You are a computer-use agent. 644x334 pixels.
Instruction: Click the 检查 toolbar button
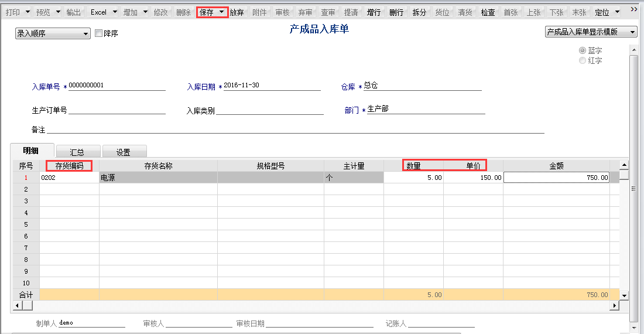[x=488, y=12]
